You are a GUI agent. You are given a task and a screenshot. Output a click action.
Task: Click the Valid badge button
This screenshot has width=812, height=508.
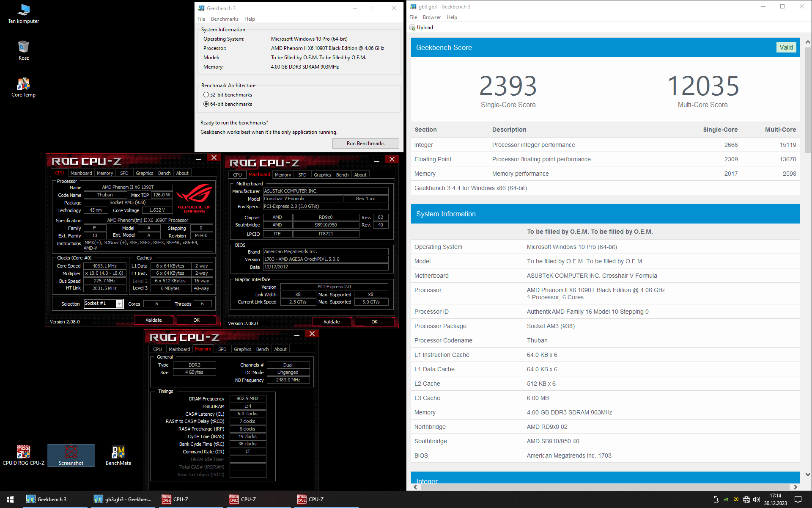click(786, 47)
